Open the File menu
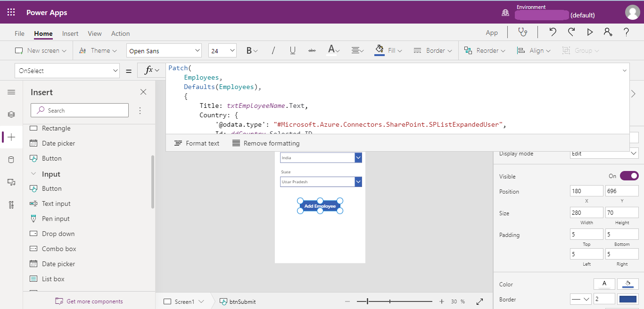This screenshot has height=309, width=644. click(19, 33)
